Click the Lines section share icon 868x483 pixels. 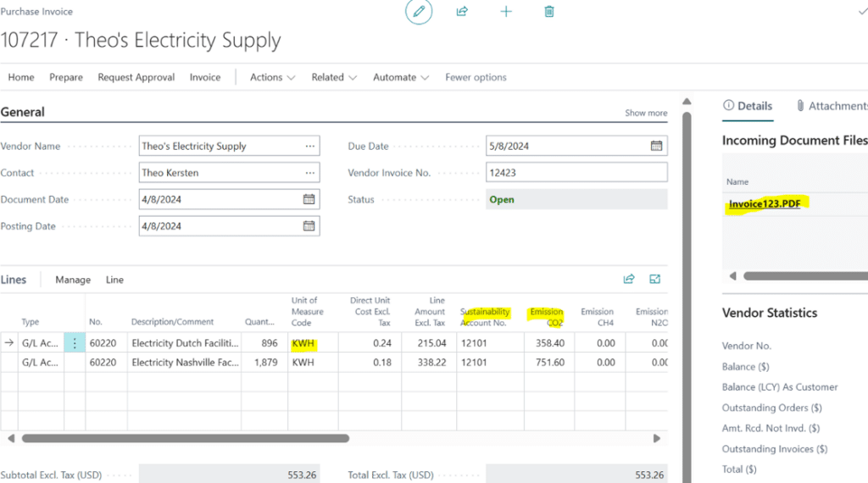(x=629, y=279)
